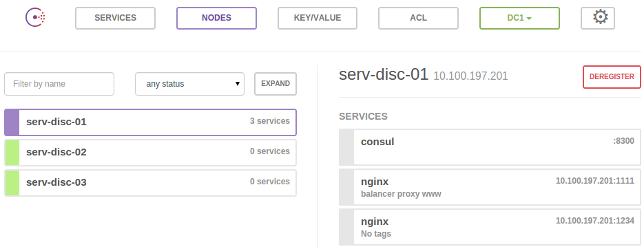The image size is (644, 249).
Task: Go to the KEY/VALUE tab
Action: (x=318, y=18)
